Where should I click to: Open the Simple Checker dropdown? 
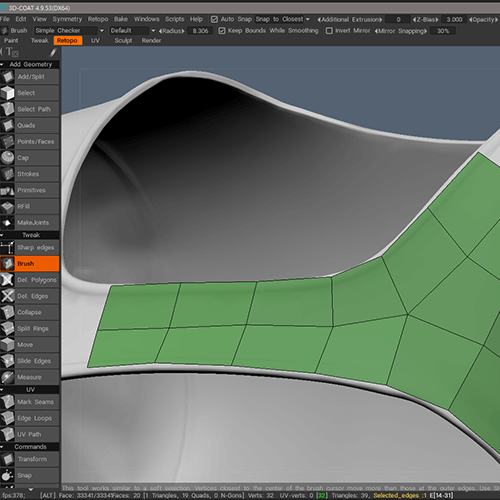pyautogui.click(x=69, y=31)
